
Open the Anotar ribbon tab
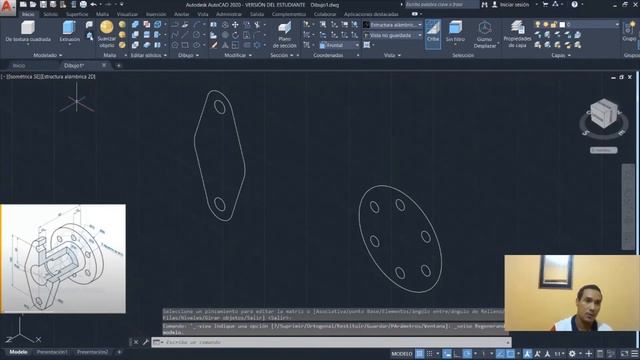181,14
